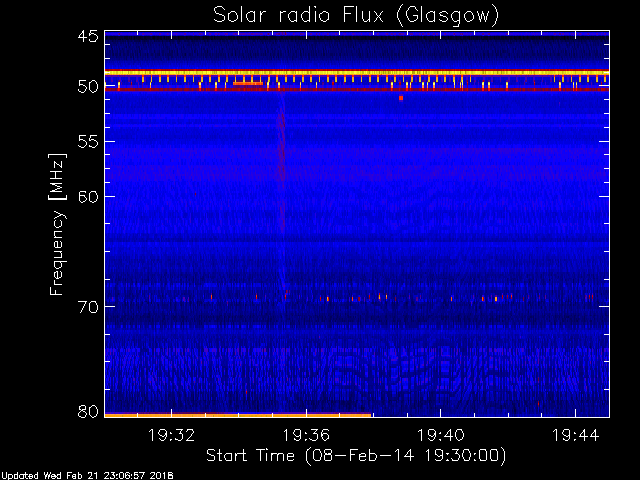The image size is (640, 480).
Task: Click the 80 frequency tick label
Action: (x=88, y=411)
